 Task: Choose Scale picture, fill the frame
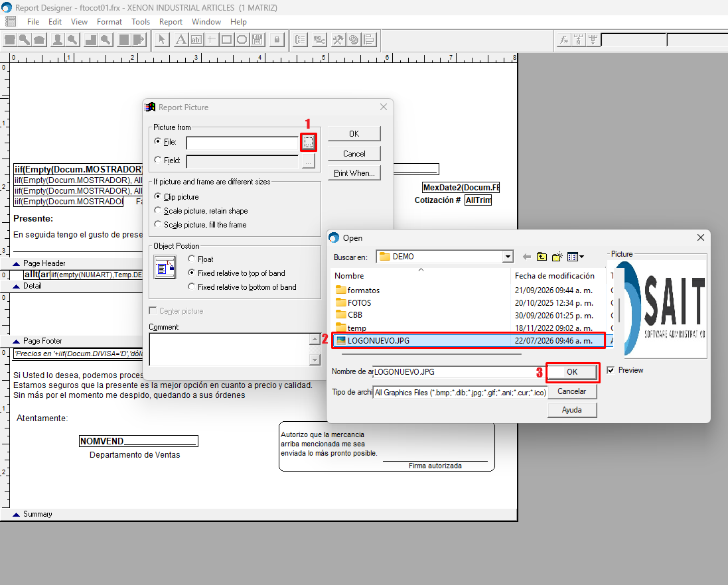158,224
